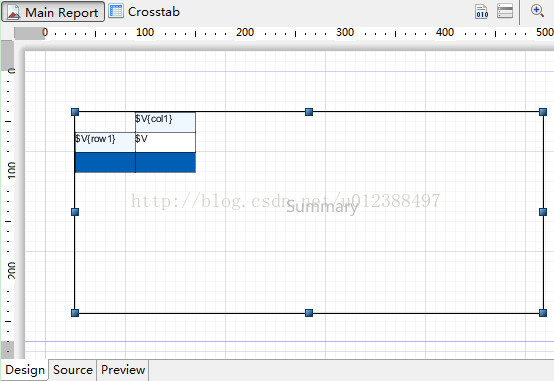Switch to the Design view tab
The image size is (554, 381).
[24, 370]
